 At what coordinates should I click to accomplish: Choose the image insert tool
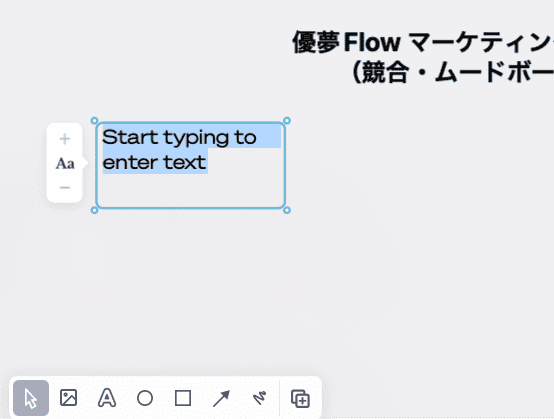(x=69, y=398)
